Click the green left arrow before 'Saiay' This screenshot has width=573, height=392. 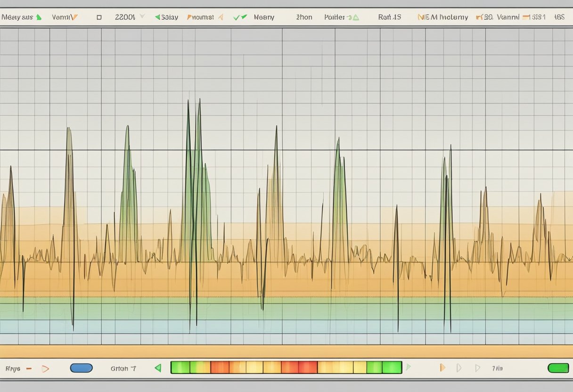point(158,17)
